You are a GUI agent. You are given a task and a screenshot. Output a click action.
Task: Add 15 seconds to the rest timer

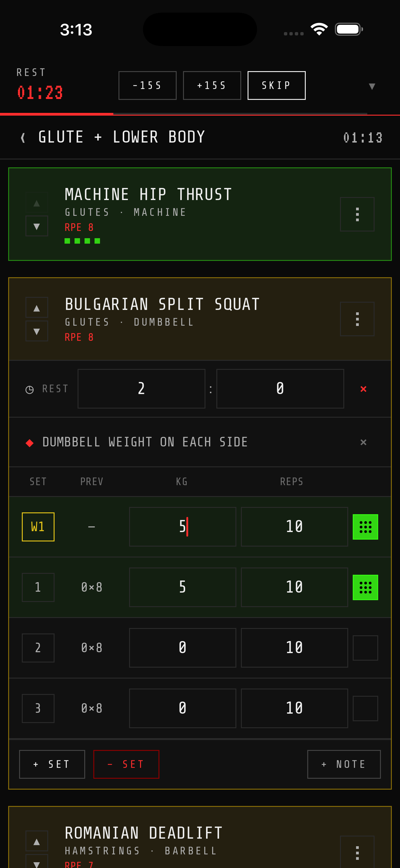[212, 85]
